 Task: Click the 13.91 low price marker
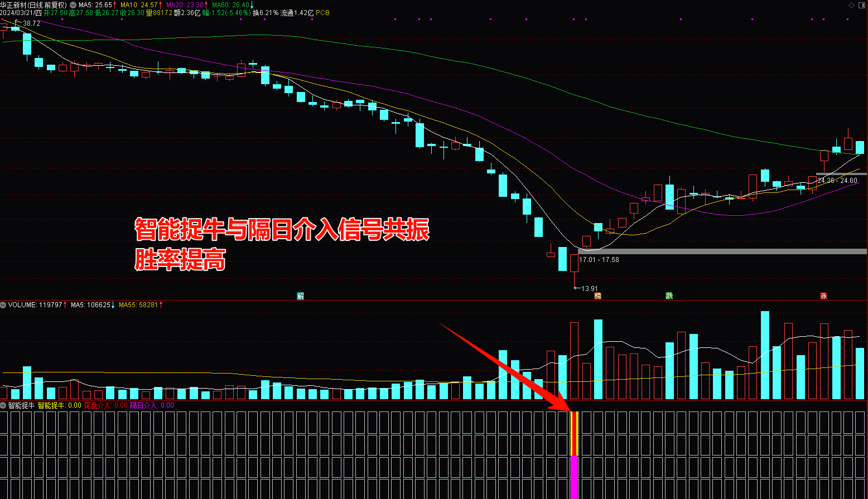586,289
